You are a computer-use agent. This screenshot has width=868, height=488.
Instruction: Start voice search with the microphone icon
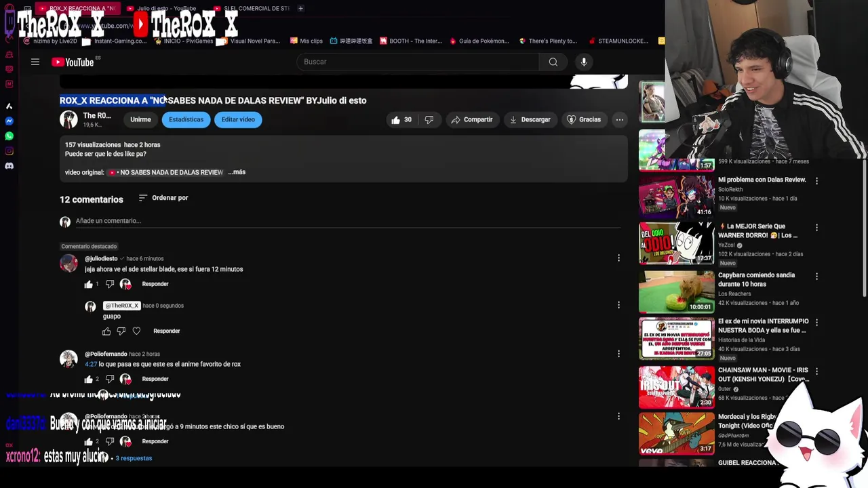click(x=584, y=62)
